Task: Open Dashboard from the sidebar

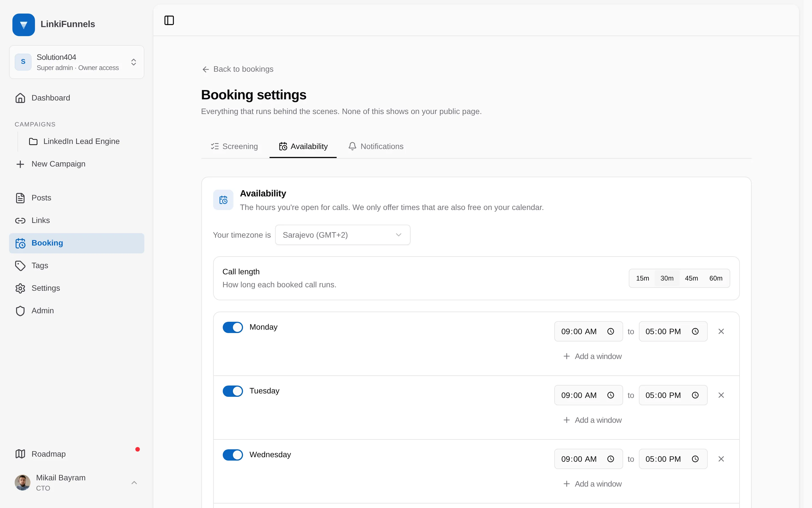Action: 76,98
